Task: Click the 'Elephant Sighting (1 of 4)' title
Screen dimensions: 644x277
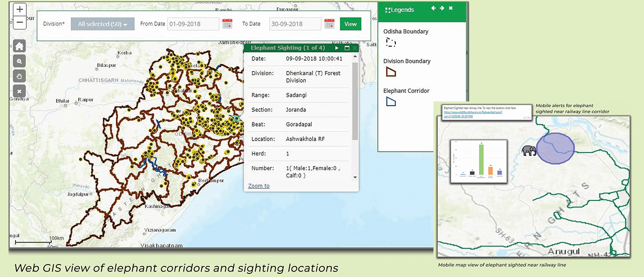Action: pyautogui.click(x=288, y=48)
